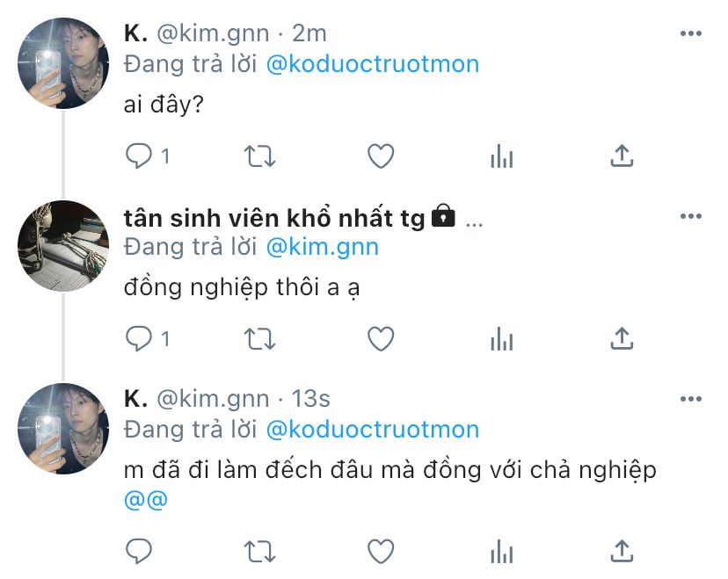
Task: Open "tân sinh viên khổ nhất tg" profile name
Action: [x=274, y=218]
